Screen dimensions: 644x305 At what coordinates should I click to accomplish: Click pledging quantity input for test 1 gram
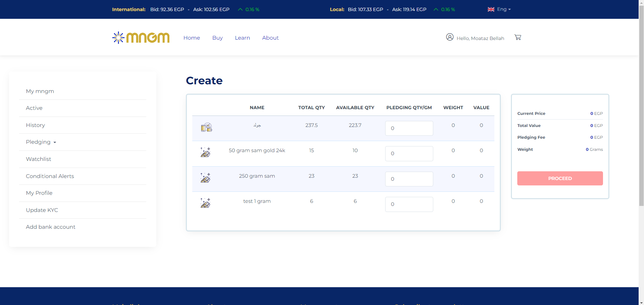pos(409,204)
